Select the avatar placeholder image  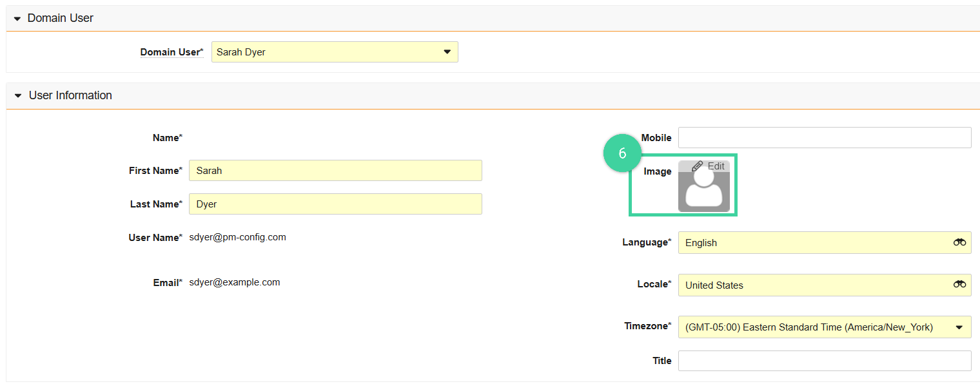(703, 190)
